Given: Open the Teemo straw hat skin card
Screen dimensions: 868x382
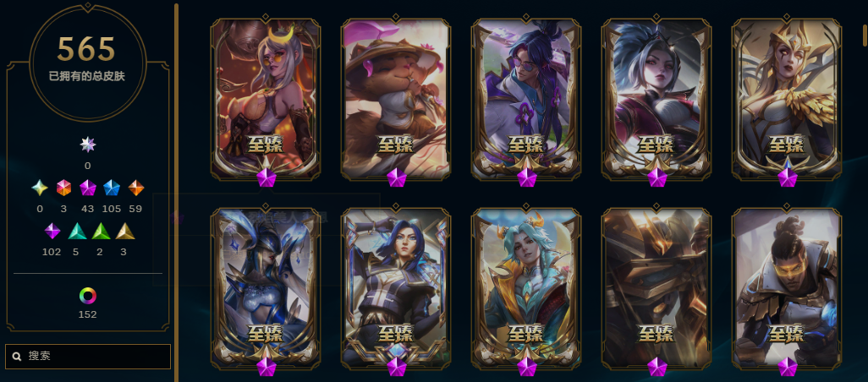Looking at the screenshot, I should [396, 100].
